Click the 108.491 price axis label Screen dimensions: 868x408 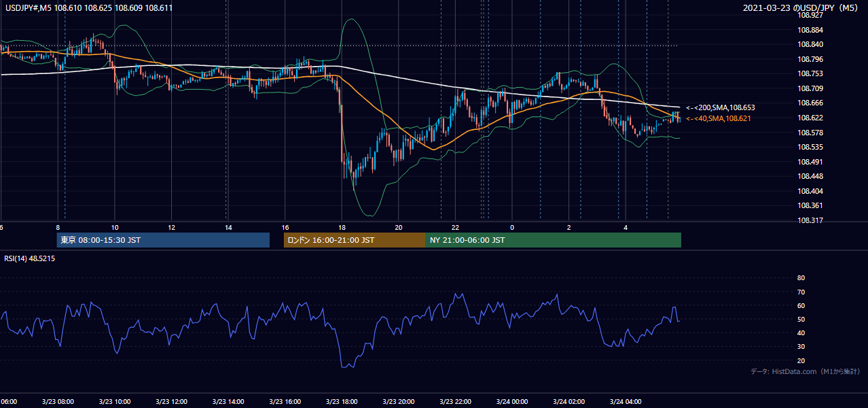810,162
